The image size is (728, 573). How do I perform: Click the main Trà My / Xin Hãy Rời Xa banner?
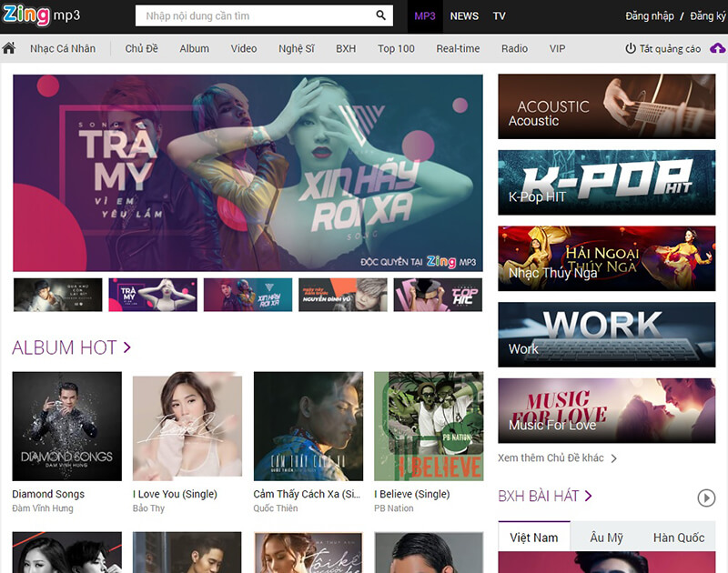248,173
